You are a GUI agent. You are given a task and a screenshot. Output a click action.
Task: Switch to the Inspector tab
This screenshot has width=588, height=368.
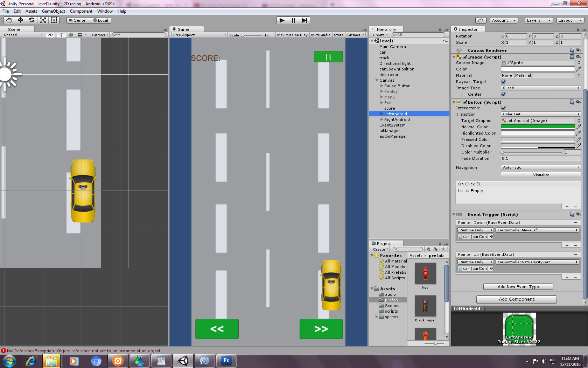click(468, 29)
